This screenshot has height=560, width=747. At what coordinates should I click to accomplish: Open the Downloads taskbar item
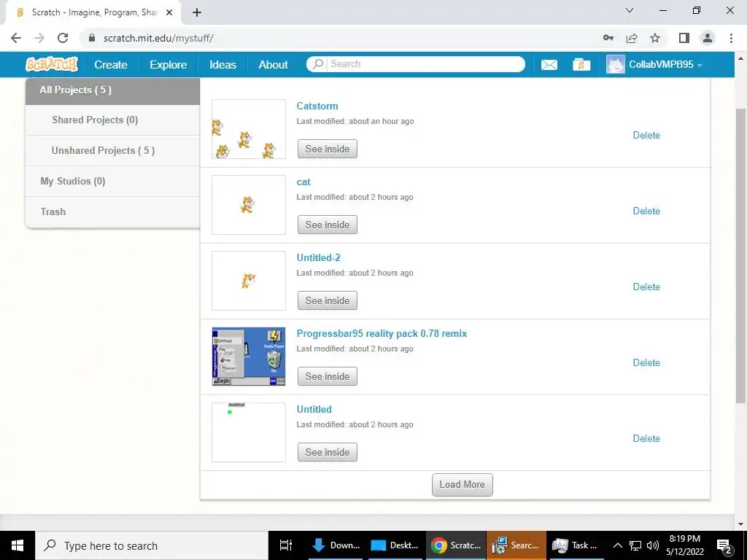[x=336, y=545]
